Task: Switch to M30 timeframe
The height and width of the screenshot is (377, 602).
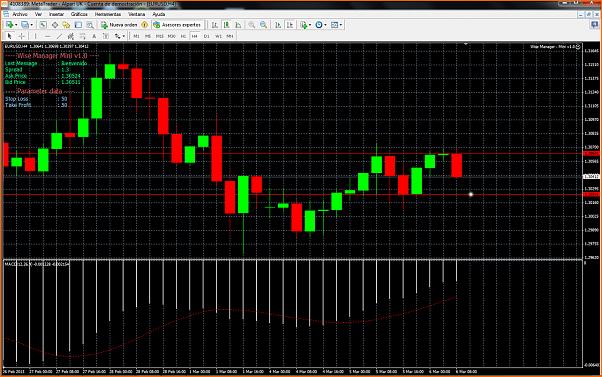Action: [172, 36]
